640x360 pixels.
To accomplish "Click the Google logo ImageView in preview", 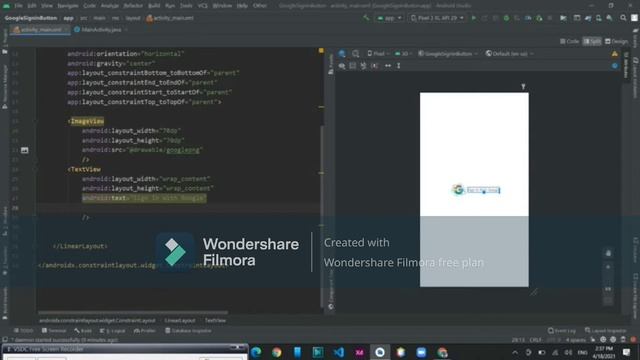I will 458,190.
